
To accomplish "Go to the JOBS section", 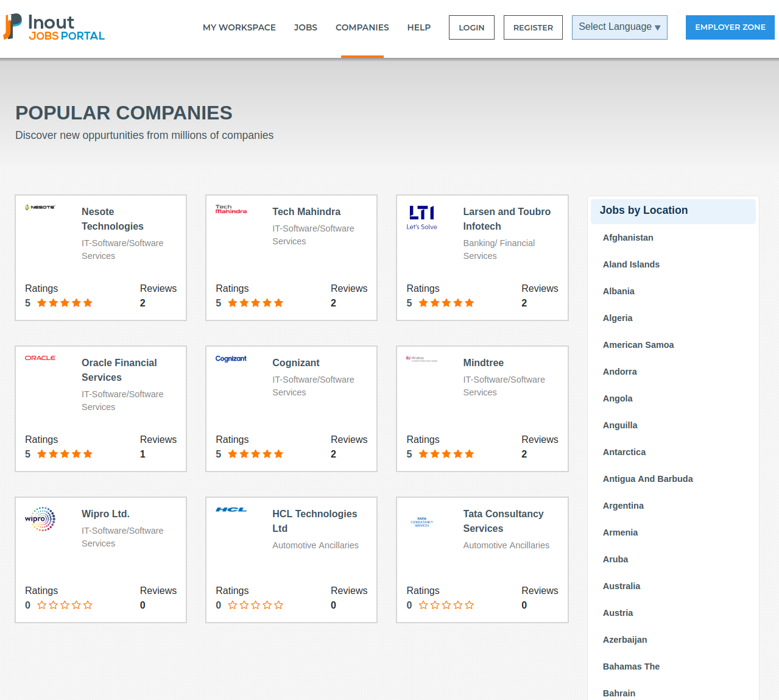I will (305, 27).
